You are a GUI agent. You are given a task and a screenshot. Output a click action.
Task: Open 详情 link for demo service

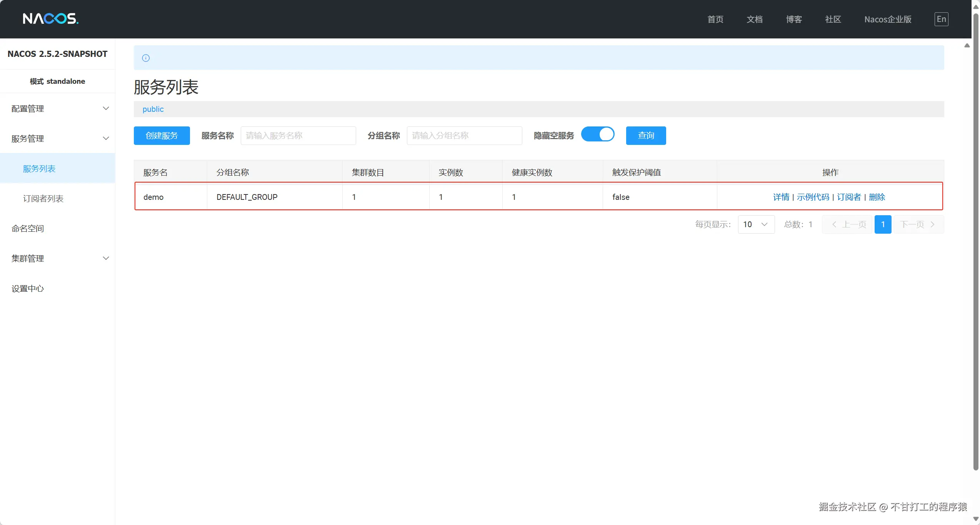[781, 197]
